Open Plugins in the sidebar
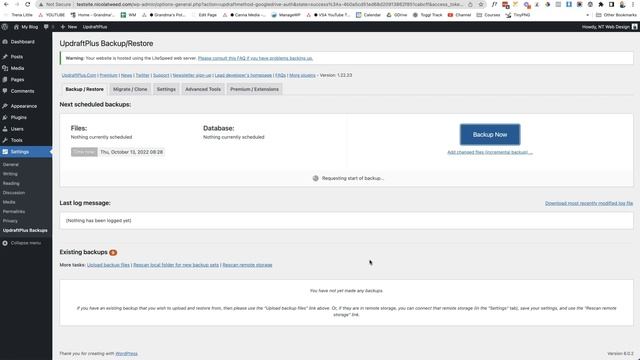 click(18, 118)
